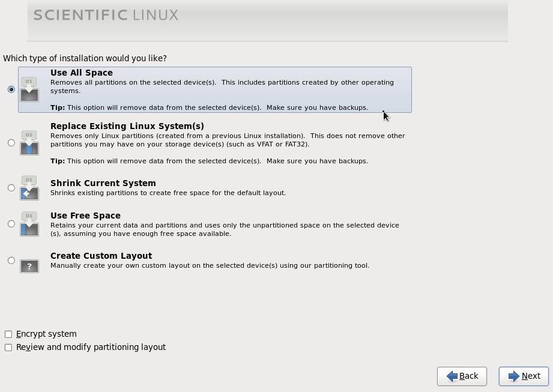
Task: Select the Use All Space radio button
Action: (x=11, y=89)
